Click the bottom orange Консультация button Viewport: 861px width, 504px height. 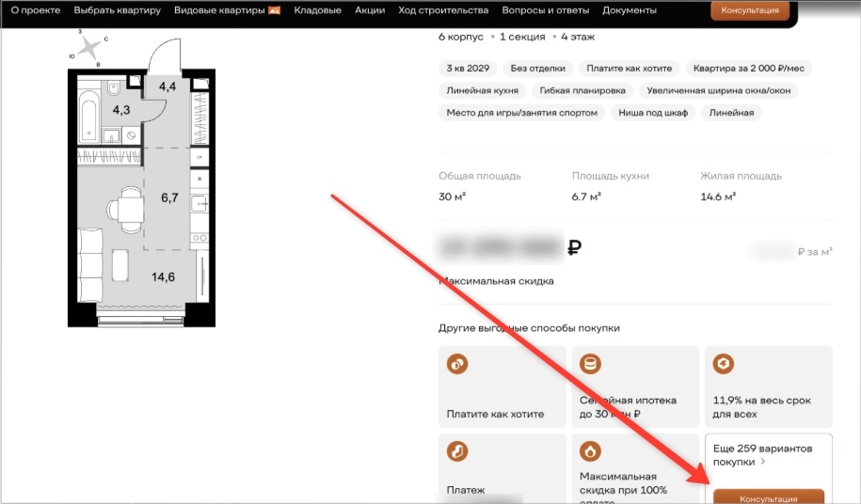tap(768, 496)
